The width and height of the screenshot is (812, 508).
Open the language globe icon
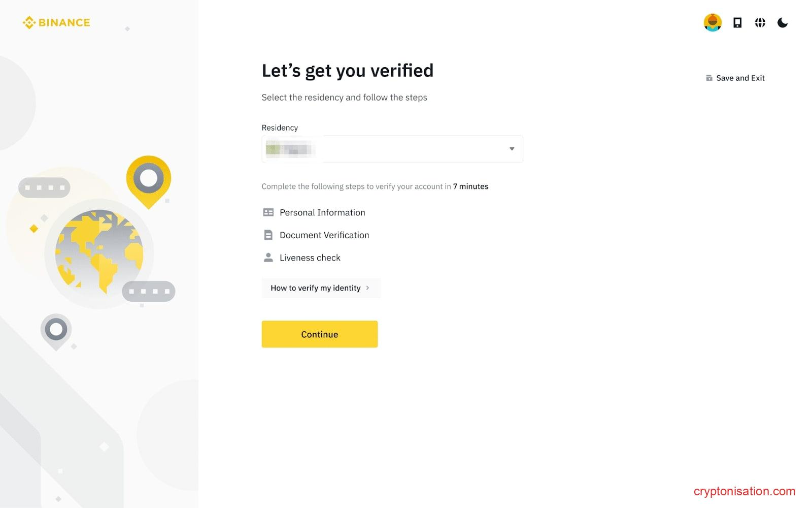click(759, 22)
